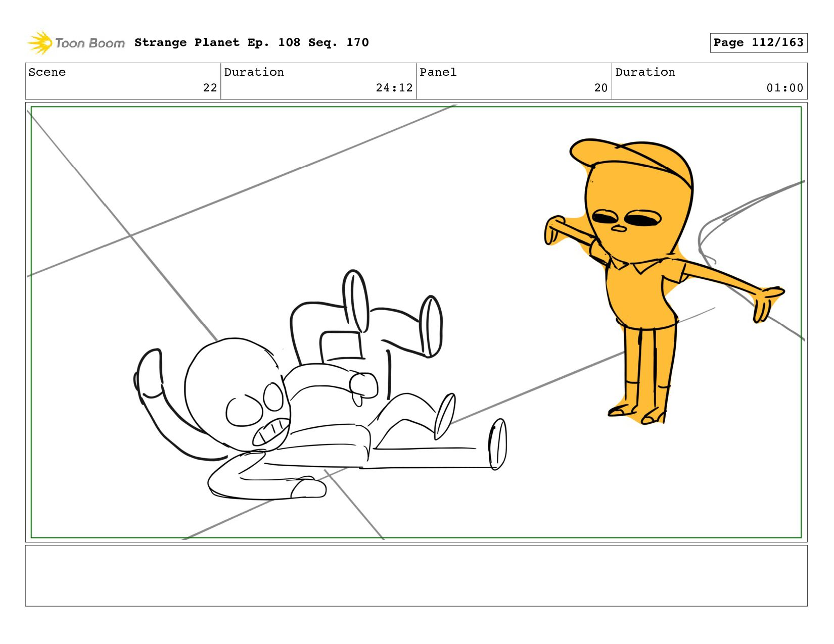
Task: Select the scene number '22'
Action: (x=210, y=88)
